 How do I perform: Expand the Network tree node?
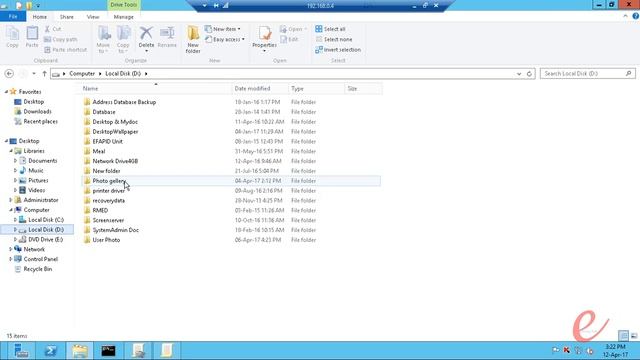(x=11, y=249)
